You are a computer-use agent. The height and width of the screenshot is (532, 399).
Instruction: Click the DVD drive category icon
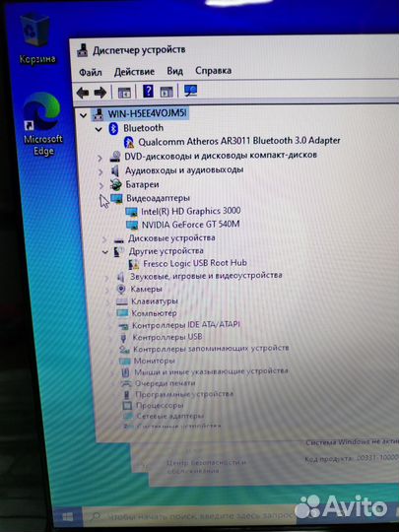click(115, 157)
